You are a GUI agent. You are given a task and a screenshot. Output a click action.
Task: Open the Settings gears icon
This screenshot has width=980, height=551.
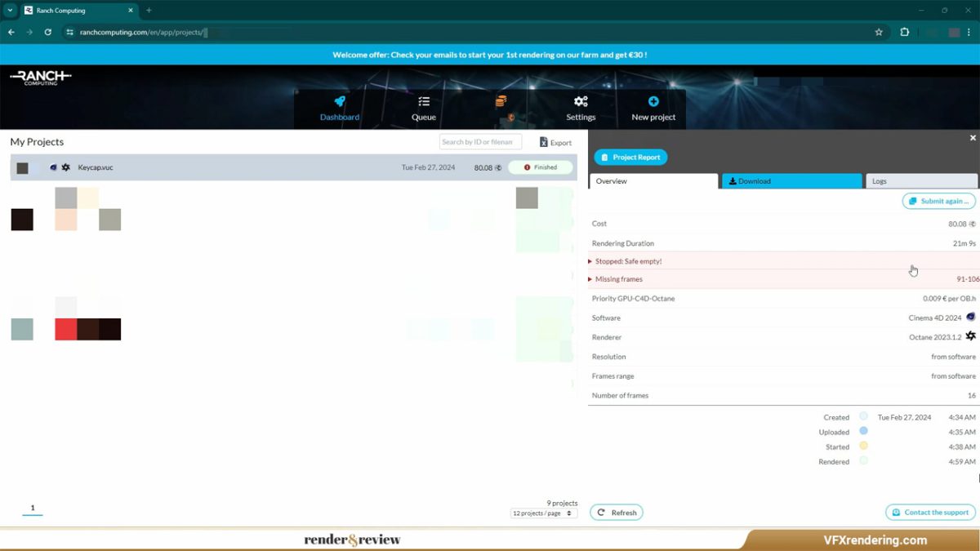click(x=581, y=102)
